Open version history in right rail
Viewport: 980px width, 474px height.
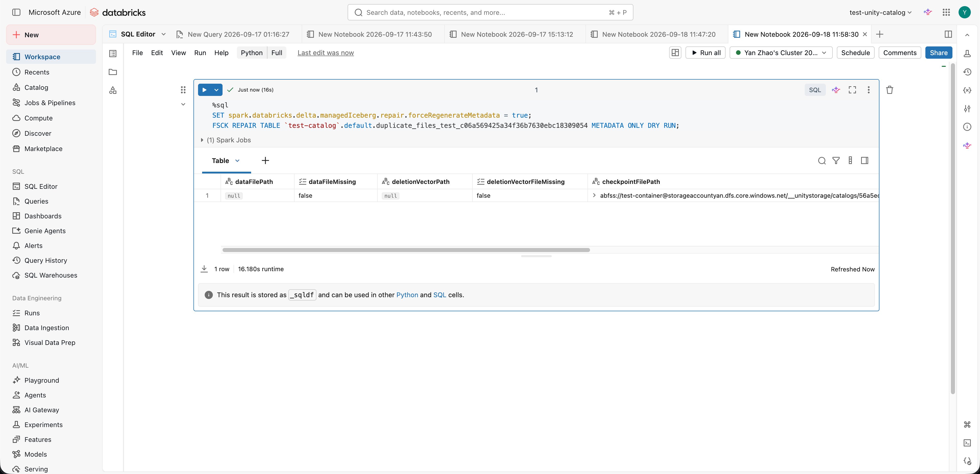click(x=967, y=72)
